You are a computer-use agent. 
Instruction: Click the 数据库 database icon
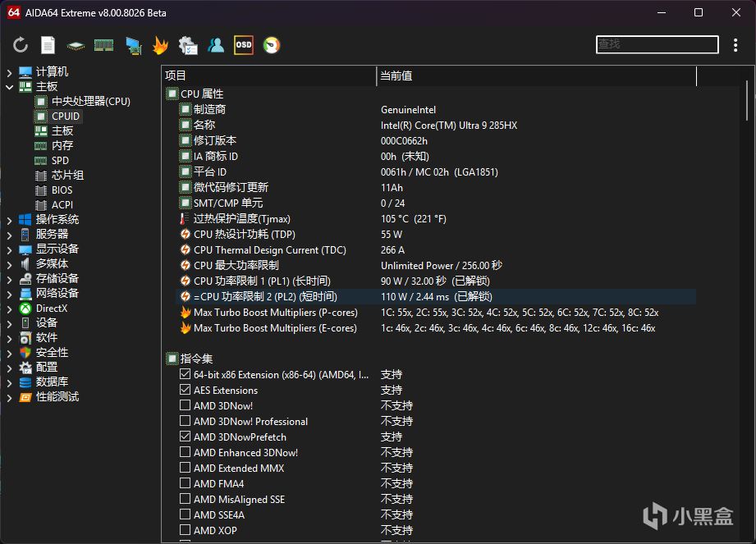(25, 382)
